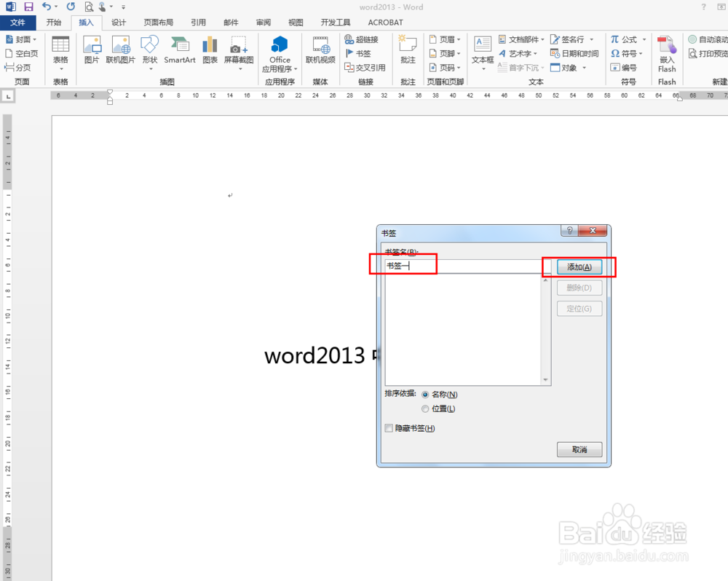Image resolution: width=728 pixels, height=581 pixels.
Task: Click the bookmark dialog help button
Action: (x=570, y=230)
